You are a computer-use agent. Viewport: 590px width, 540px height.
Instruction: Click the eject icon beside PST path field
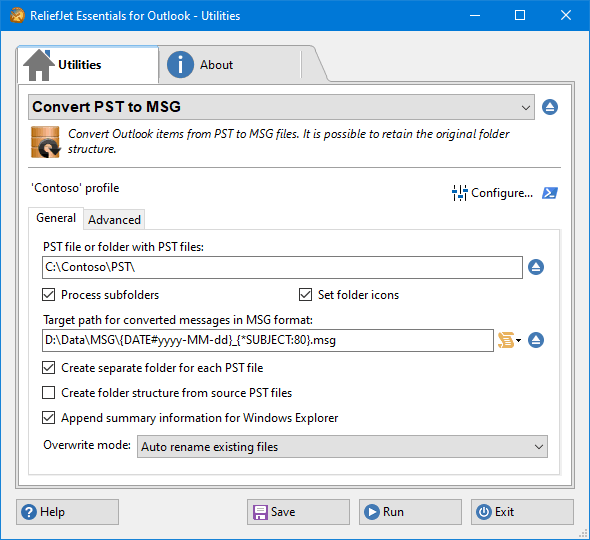tap(536, 267)
